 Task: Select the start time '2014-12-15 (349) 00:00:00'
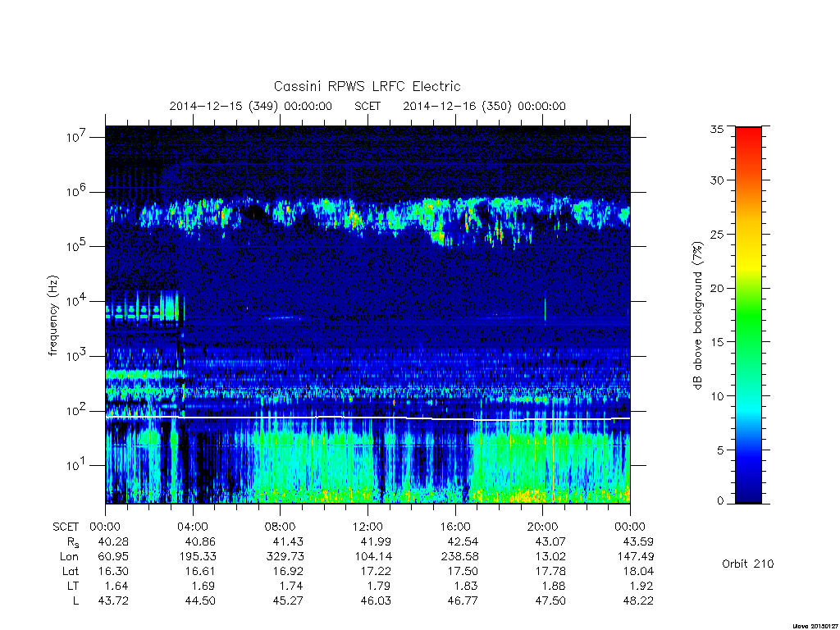tap(251, 106)
